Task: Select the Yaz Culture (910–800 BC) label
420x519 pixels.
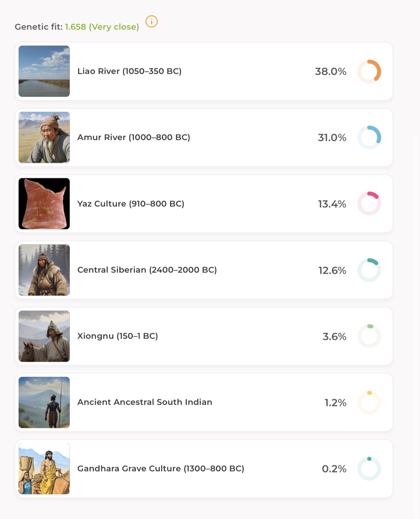Action: (x=131, y=204)
